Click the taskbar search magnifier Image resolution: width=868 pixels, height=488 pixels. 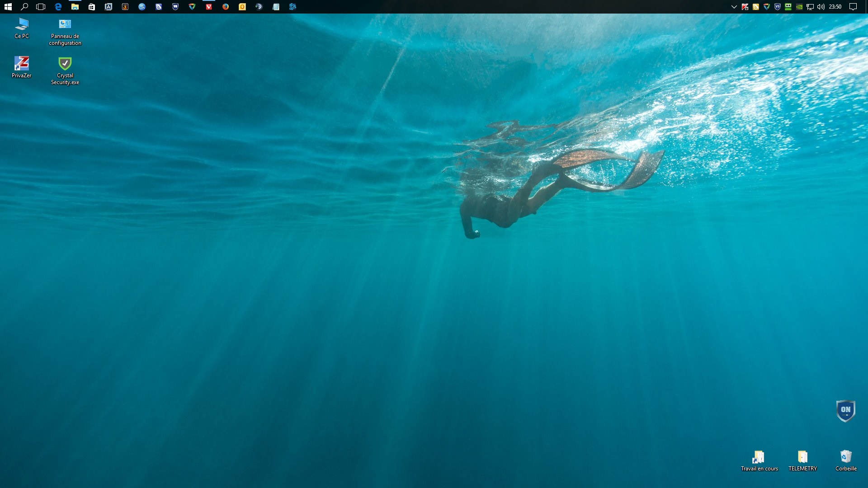(x=24, y=7)
